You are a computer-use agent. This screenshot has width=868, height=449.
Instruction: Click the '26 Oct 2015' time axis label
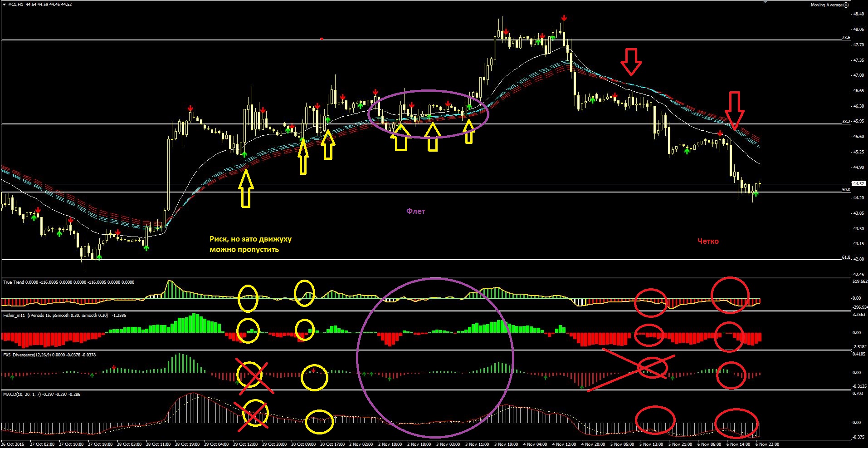tap(13, 444)
